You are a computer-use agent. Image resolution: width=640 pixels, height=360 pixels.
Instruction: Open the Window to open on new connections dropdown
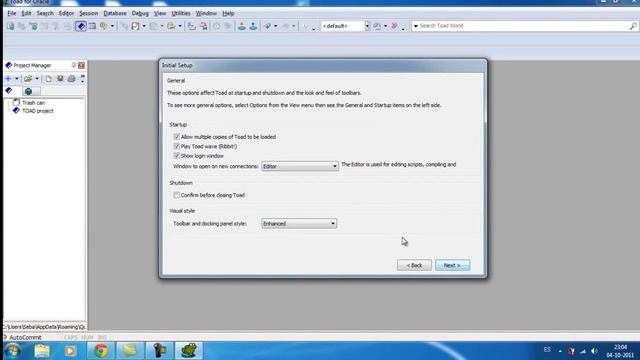300,166
